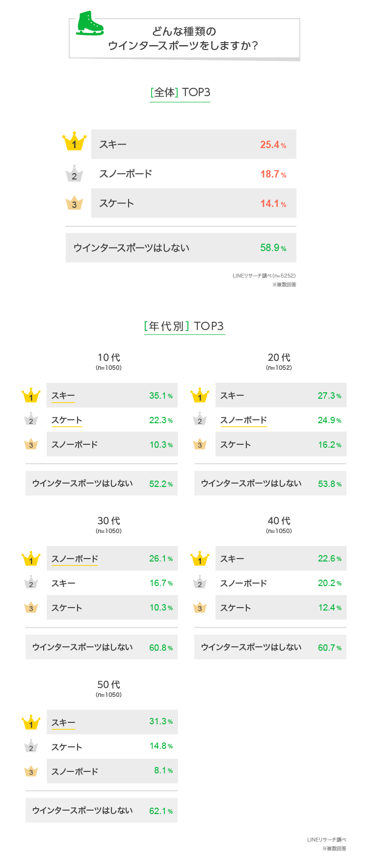The width and height of the screenshot is (368, 868).
Task: Click the gold rank 1 crown beside overall スキー
Action: click(x=75, y=142)
